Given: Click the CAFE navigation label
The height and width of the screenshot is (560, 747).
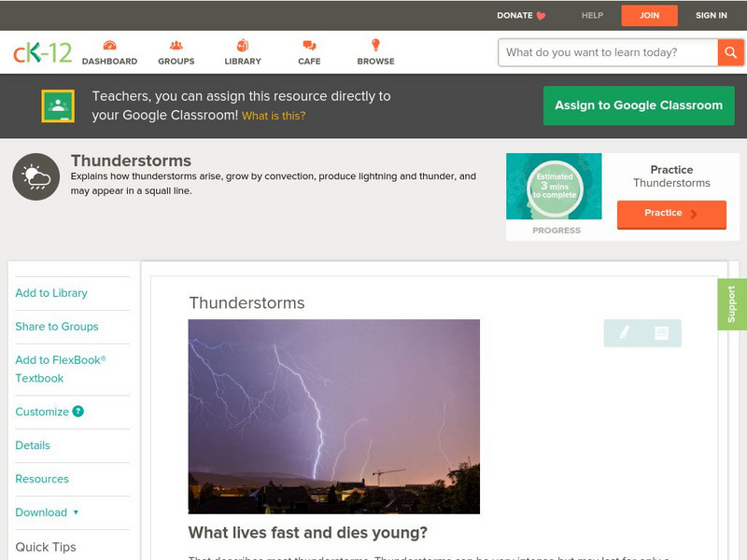Looking at the screenshot, I should [x=309, y=62].
